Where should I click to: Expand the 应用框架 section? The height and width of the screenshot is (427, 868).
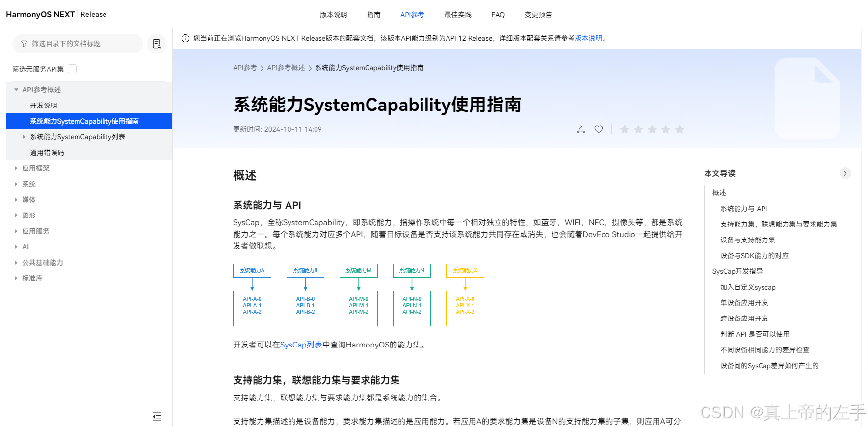point(16,168)
